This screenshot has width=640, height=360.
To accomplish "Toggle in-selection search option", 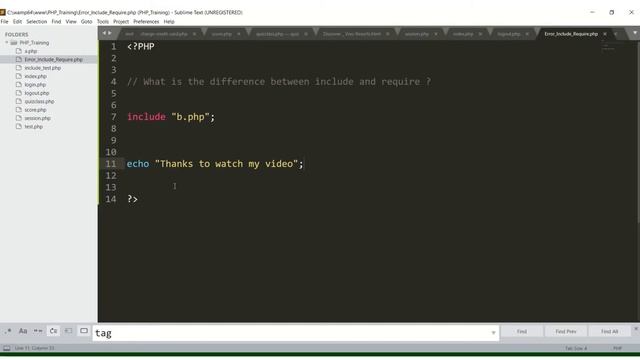I will point(68,331).
